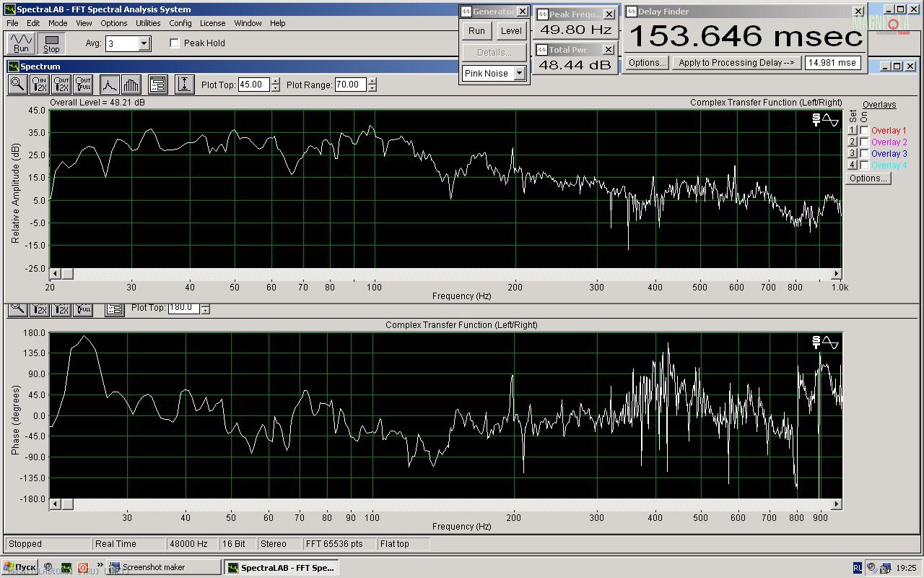
Task: Click sine wave icon atop phase plot
Action: [x=831, y=342]
